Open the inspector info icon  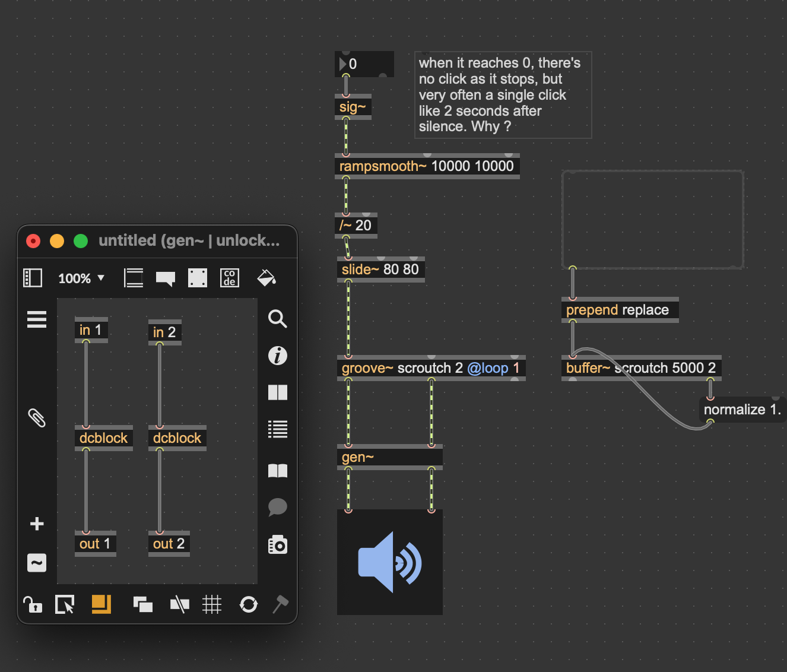[x=277, y=356]
